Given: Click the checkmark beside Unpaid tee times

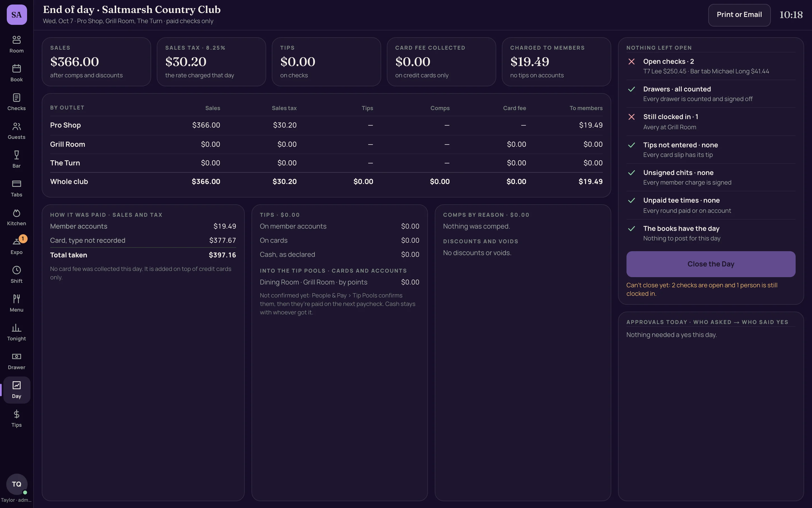Looking at the screenshot, I should point(632,200).
